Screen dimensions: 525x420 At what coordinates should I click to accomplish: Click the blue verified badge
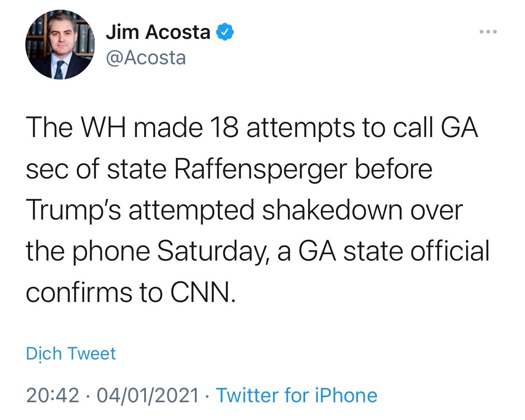tap(225, 32)
